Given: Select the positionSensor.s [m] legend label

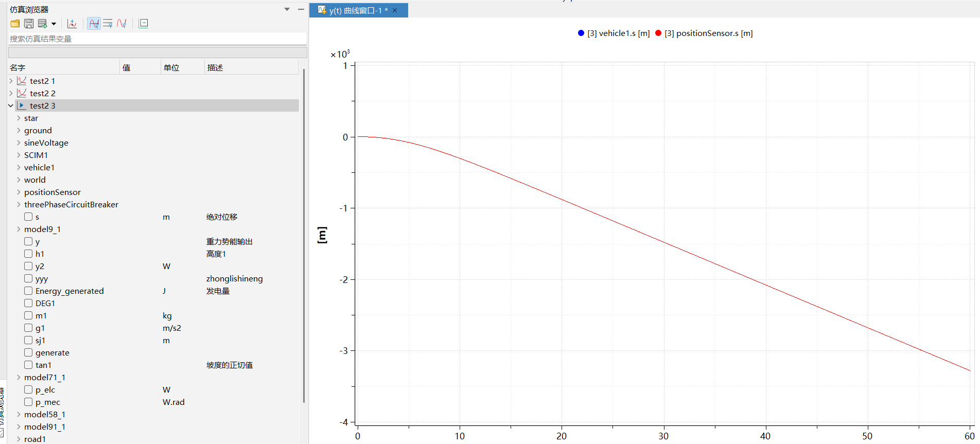Looking at the screenshot, I should point(709,33).
